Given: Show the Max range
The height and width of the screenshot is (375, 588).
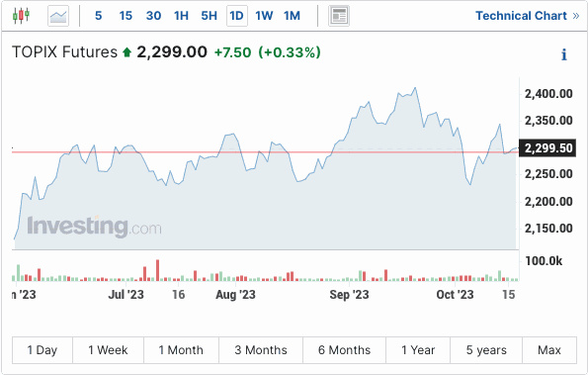Looking at the screenshot, I should (x=549, y=350).
